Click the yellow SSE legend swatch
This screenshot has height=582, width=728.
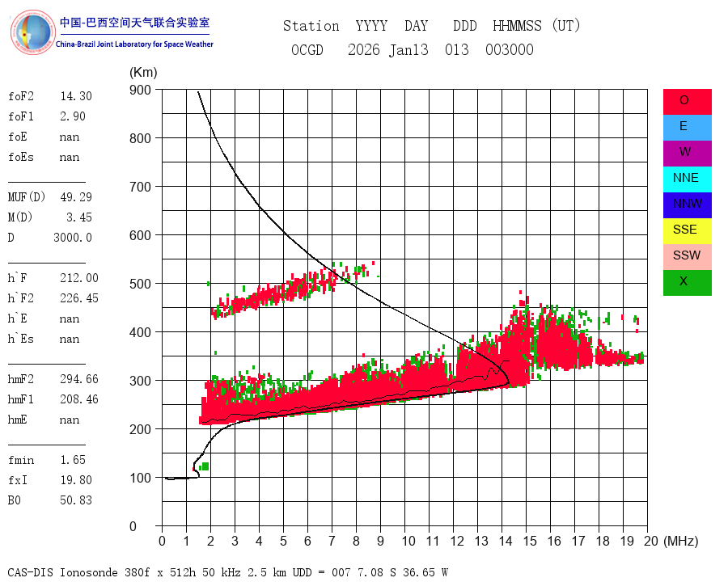[687, 231]
